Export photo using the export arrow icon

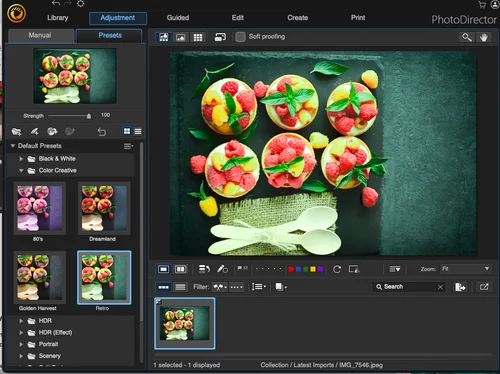[x=460, y=287]
